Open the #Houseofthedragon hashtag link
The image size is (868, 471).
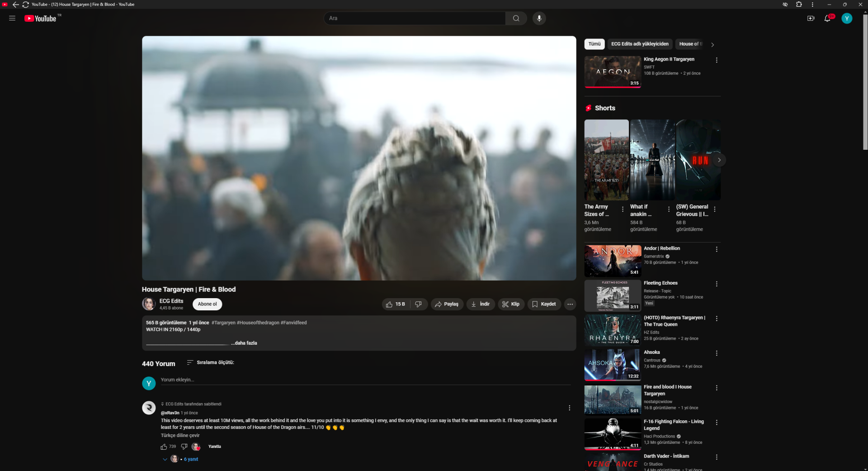pyautogui.click(x=258, y=323)
